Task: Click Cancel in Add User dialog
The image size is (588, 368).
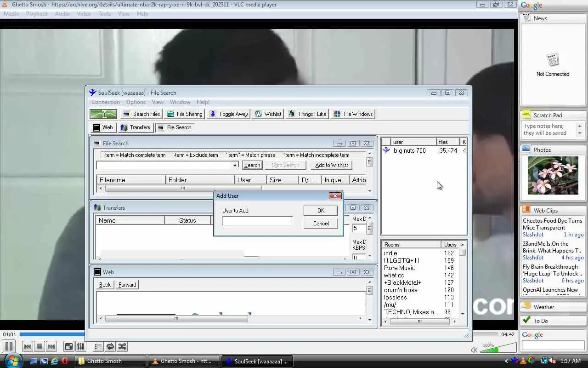Action: click(x=321, y=224)
